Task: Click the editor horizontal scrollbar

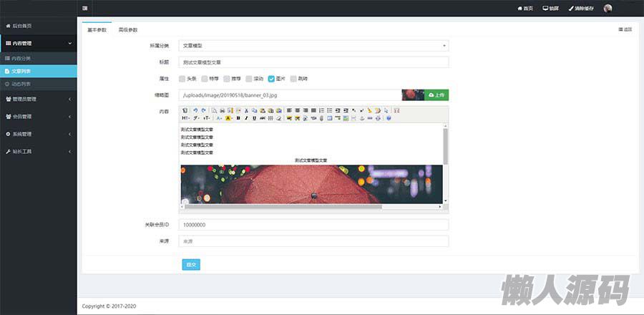Action: pos(283,207)
